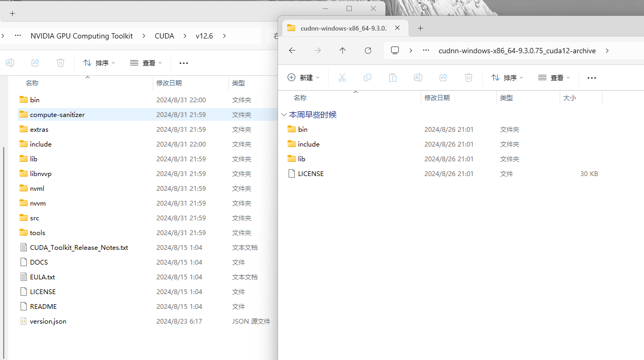The height and width of the screenshot is (360, 644).
Task: Click the Cut scissors icon
Action: pos(342,77)
